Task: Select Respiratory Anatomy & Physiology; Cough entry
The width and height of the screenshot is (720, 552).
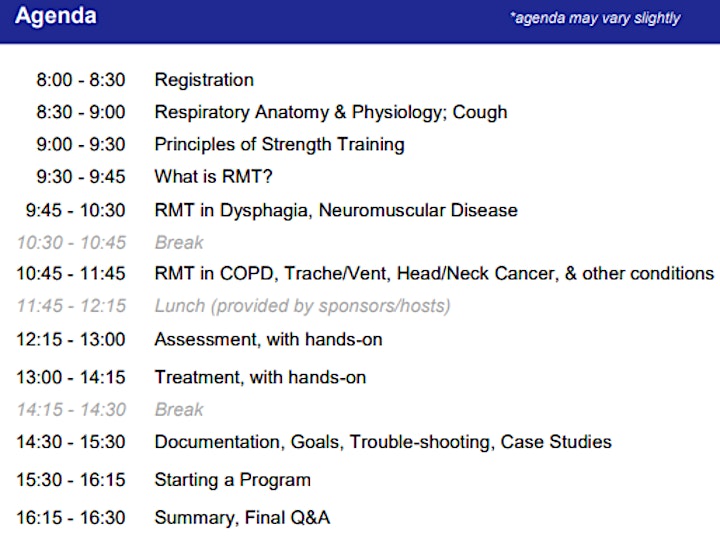Action: coord(331,112)
